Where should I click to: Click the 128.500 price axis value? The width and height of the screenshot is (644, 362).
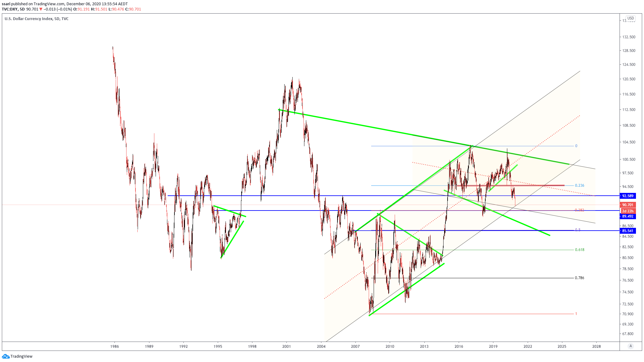629,51
